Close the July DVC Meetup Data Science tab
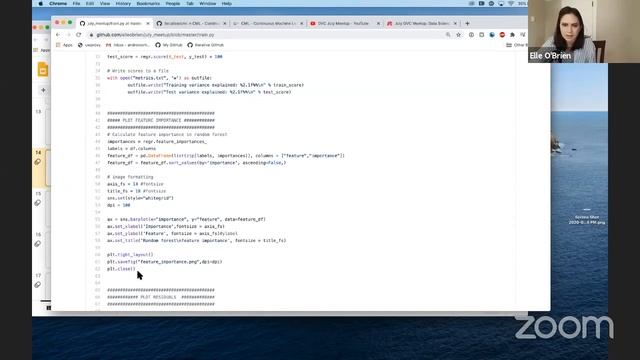Image resolution: width=640 pixels, height=360 pixels. (455, 24)
